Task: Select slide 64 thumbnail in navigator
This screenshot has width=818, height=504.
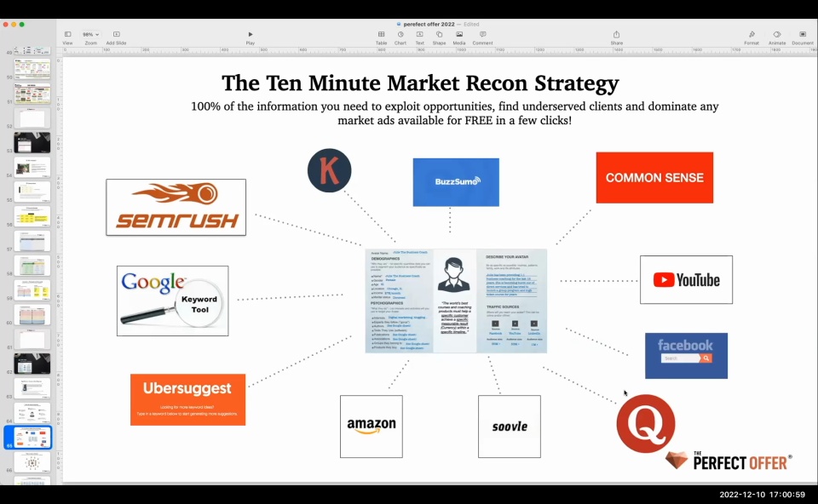Action: 32,413
